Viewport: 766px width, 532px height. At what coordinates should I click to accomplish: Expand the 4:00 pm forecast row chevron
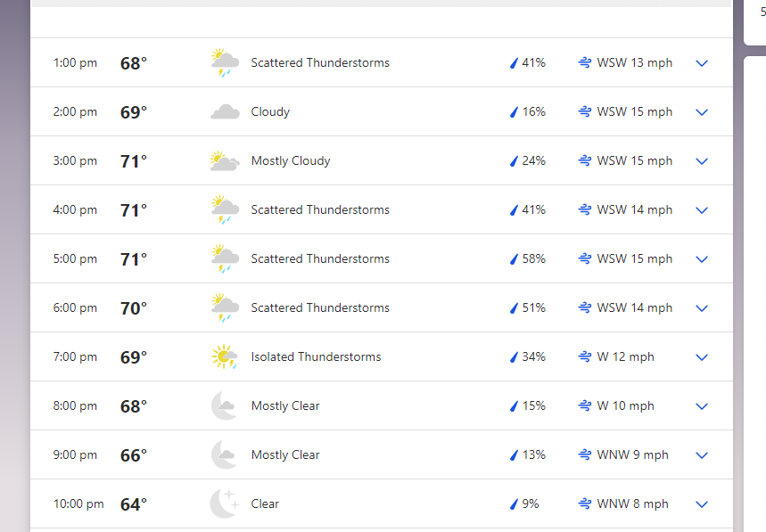point(702,210)
